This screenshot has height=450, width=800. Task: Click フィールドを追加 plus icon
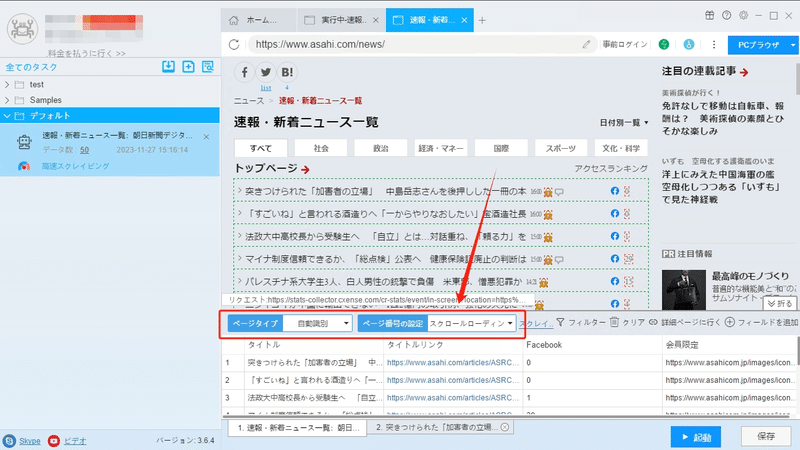pyautogui.click(x=730, y=322)
